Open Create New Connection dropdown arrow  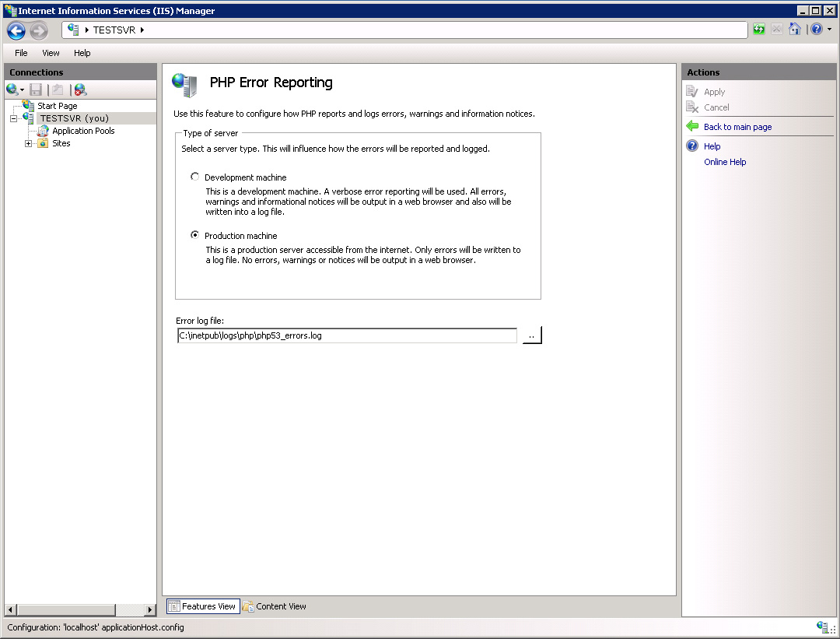[22, 90]
